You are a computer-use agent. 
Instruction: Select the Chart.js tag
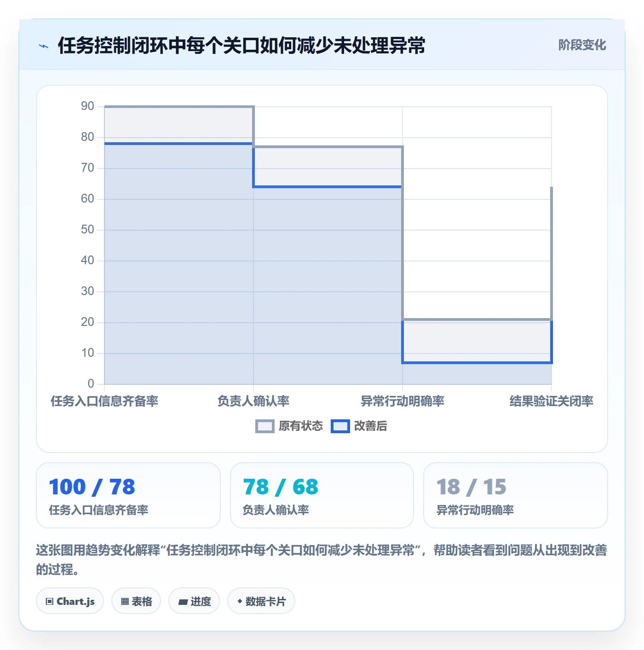click(x=70, y=601)
